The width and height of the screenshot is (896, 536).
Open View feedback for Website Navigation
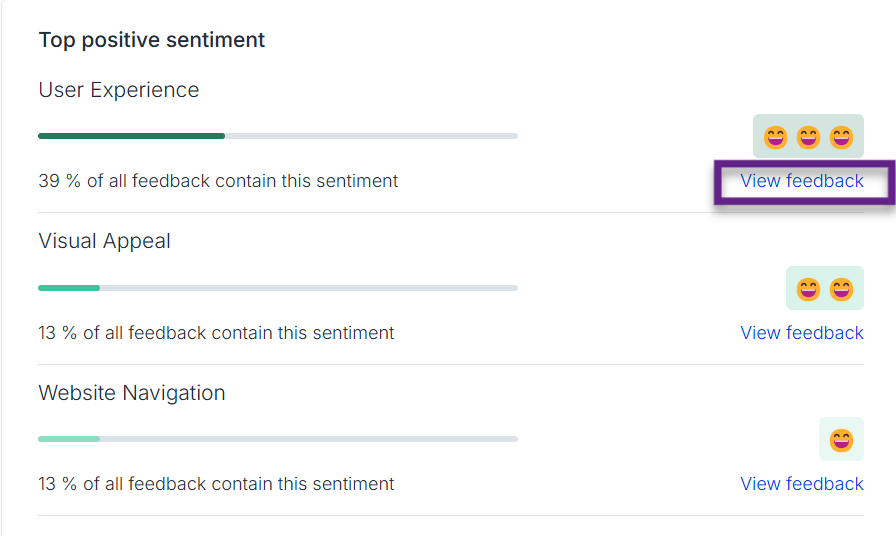(x=801, y=484)
